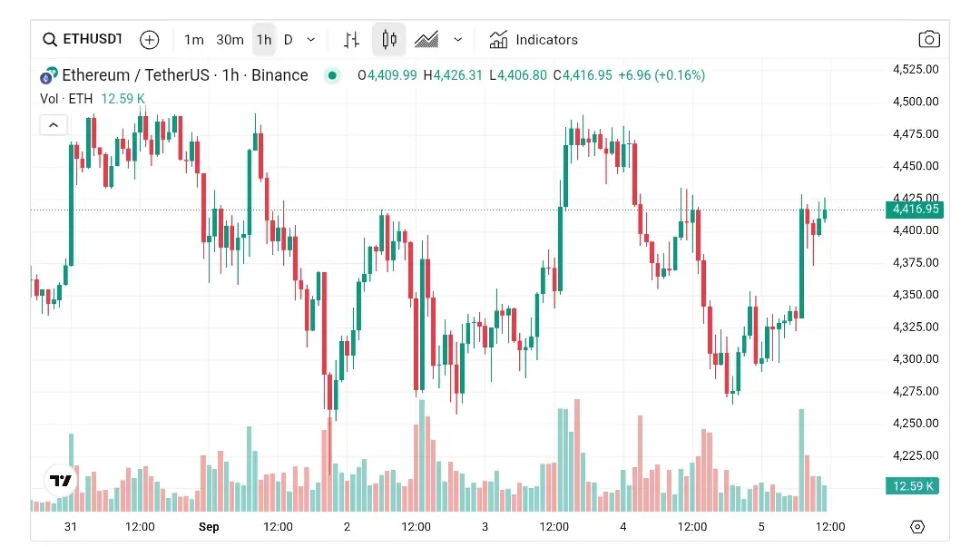This screenshot has height=547, width=980.
Task: Click the green market status dot
Action: (x=332, y=75)
